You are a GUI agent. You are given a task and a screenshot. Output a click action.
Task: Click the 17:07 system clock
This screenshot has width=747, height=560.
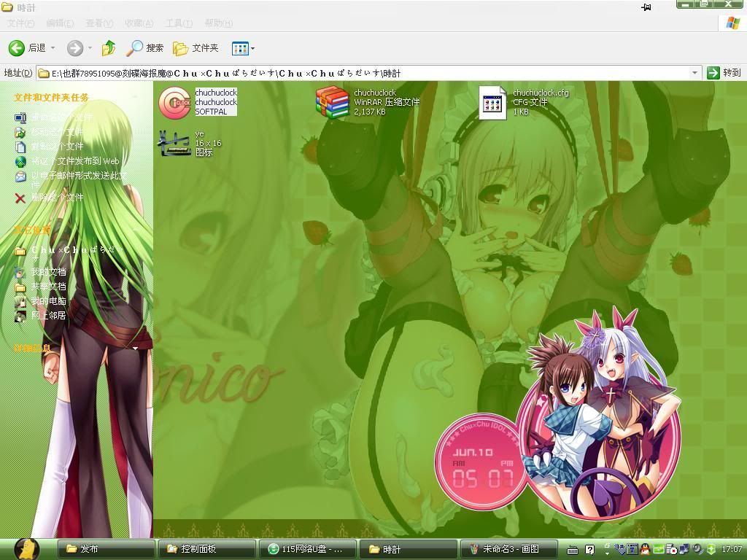(x=731, y=549)
